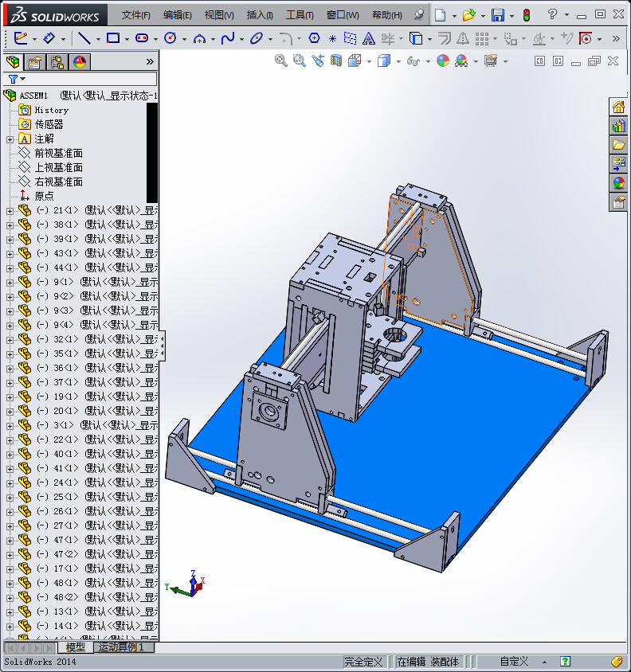The width and height of the screenshot is (631, 672).
Task: Open the PropertyManager tab
Action: pos(35,62)
